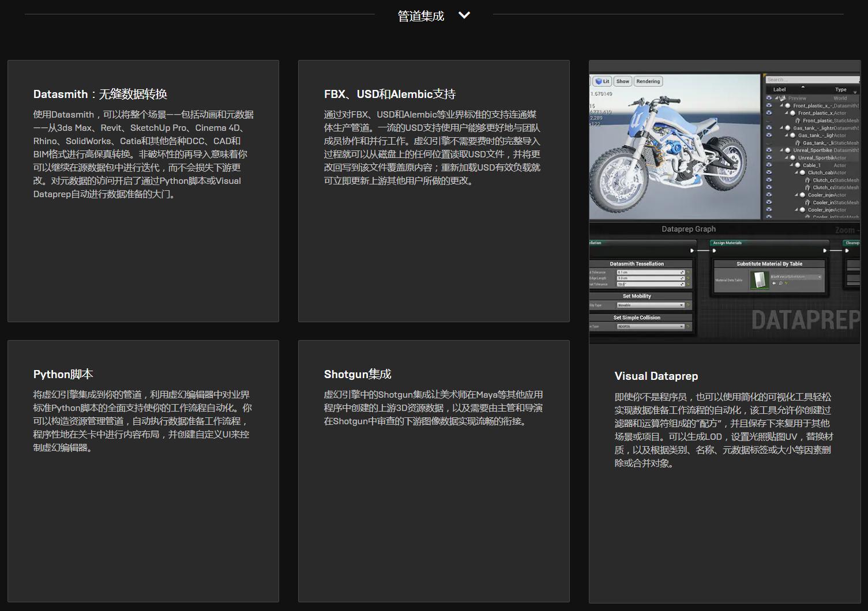Click the outliner Search field
This screenshot has width=868, height=611.
810,80
